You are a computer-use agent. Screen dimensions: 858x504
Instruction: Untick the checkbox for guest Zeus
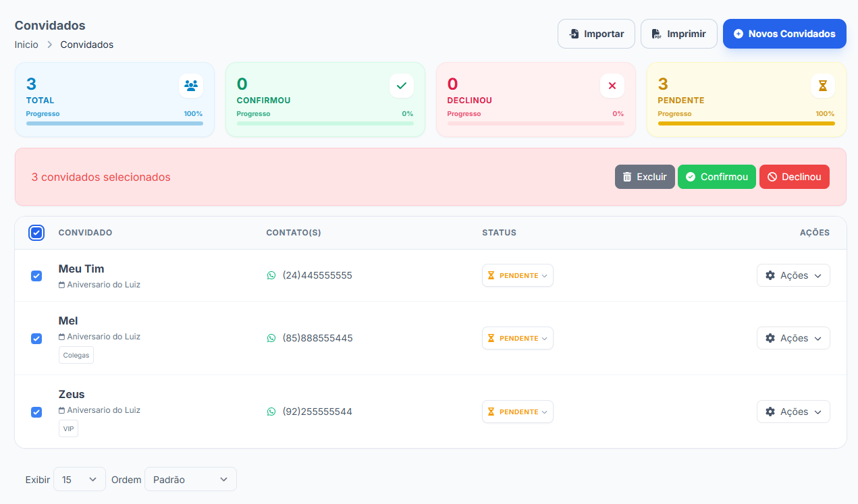coord(36,412)
